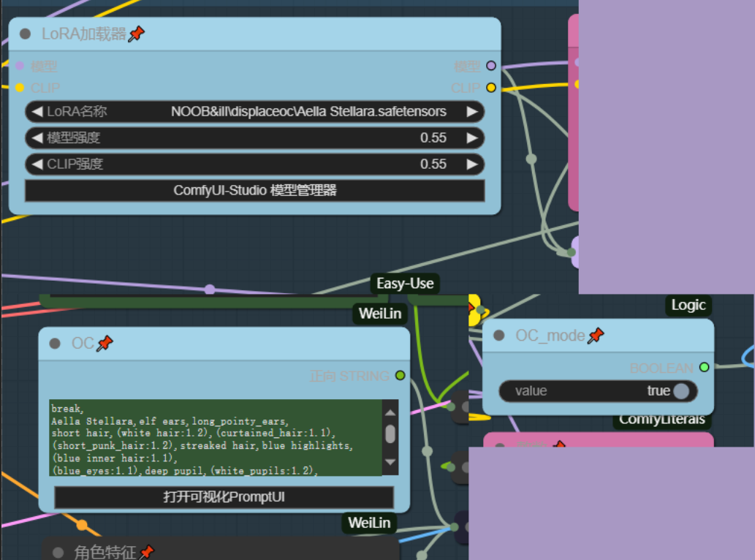Increase CLIP强度 with right arrow
The width and height of the screenshot is (755, 560).
[x=472, y=164]
